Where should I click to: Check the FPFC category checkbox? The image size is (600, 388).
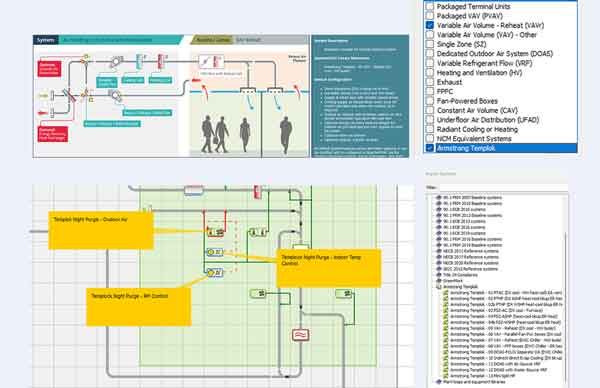430,91
